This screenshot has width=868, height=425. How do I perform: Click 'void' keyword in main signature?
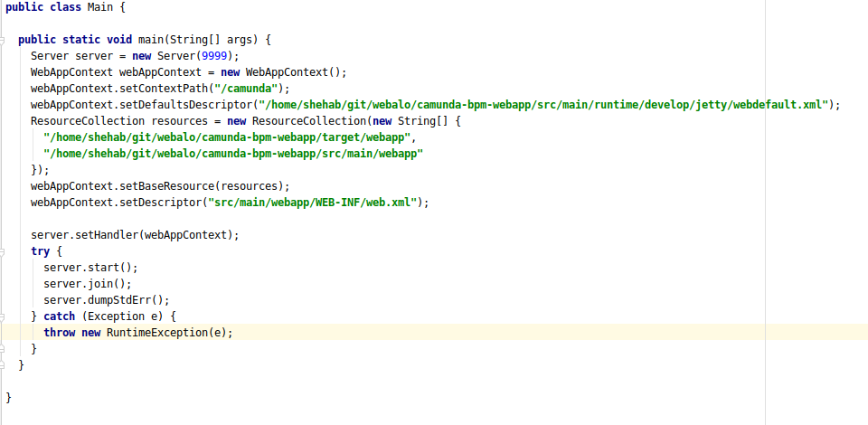(x=119, y=40)
